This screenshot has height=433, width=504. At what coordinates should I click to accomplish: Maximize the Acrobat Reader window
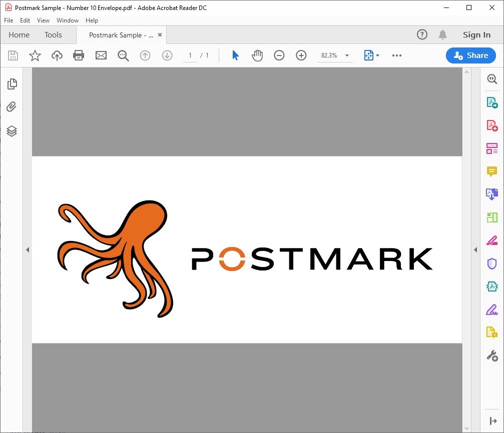[469, 7]
